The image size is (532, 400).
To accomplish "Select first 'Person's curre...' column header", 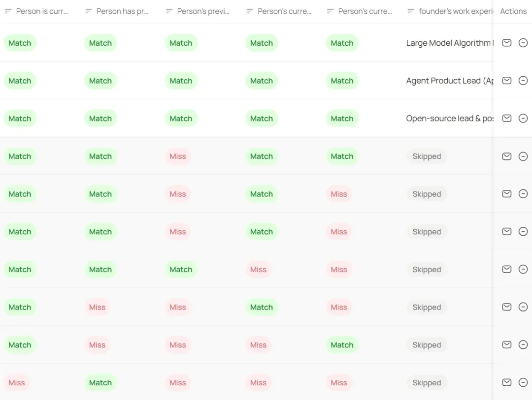I will (x=284, y=11).
